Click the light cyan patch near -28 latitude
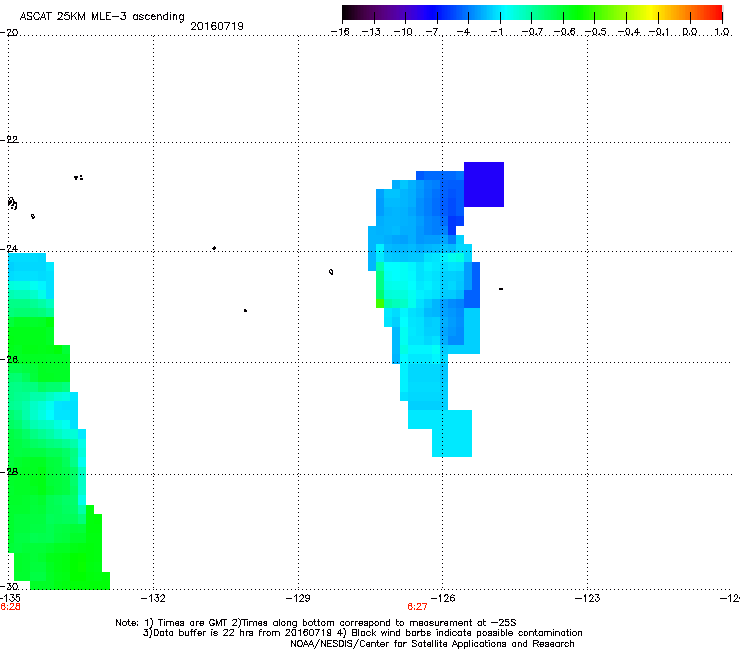This screenshot has width=740, height=650. click(x=452, y=433)
